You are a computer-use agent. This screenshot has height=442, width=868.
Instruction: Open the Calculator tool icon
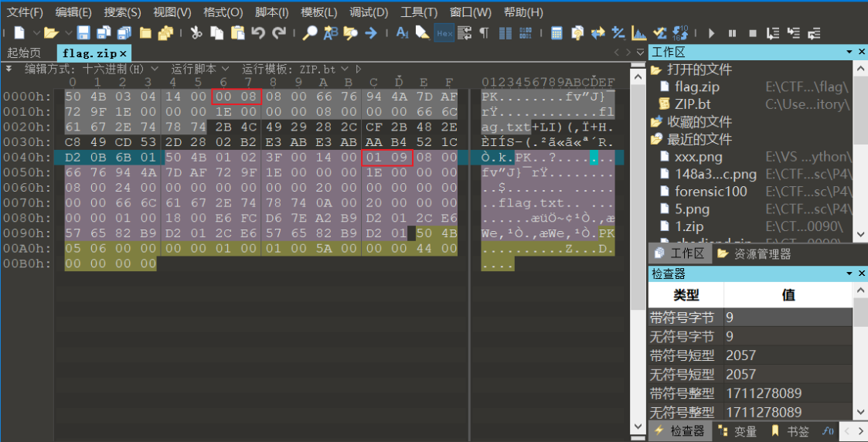(x=557, y=33)
